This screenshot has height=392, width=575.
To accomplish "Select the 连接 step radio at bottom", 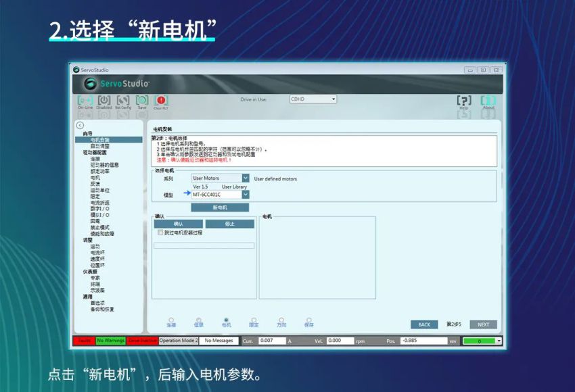I will coord(170,320).
